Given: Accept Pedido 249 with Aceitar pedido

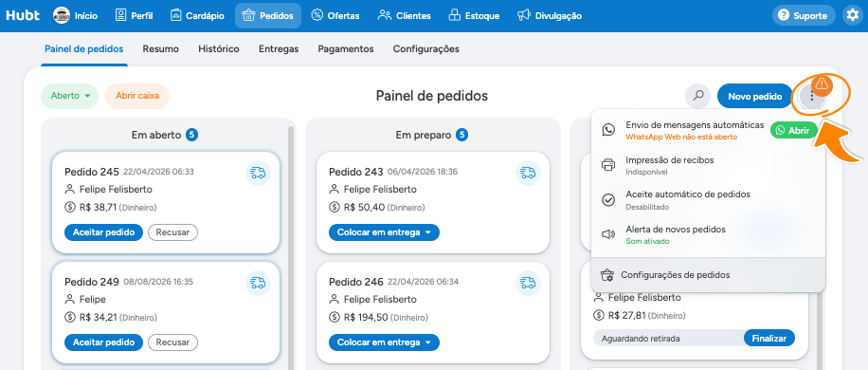Looking at the screenshot, I should [103, 342].
